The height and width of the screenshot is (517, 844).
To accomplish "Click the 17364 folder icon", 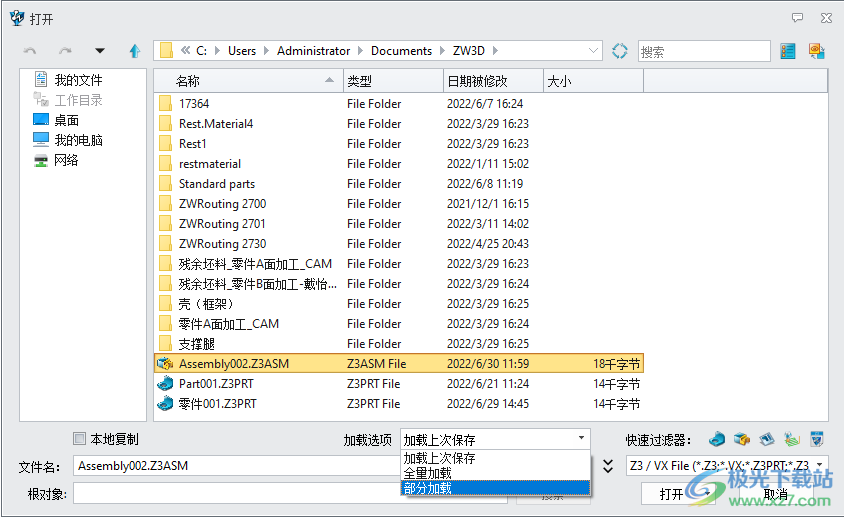I will [165, 103].
